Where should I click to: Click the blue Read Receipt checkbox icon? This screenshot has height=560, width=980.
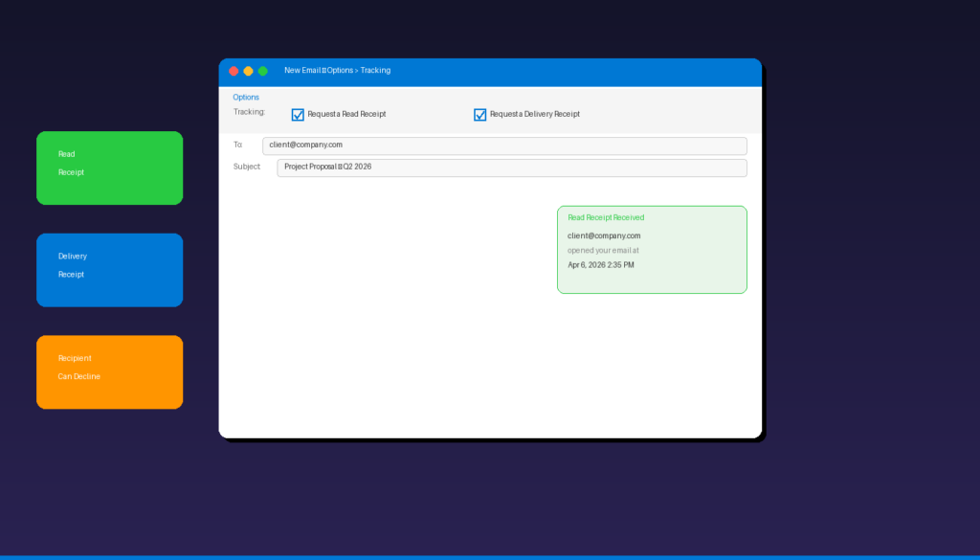coord(298,114)
